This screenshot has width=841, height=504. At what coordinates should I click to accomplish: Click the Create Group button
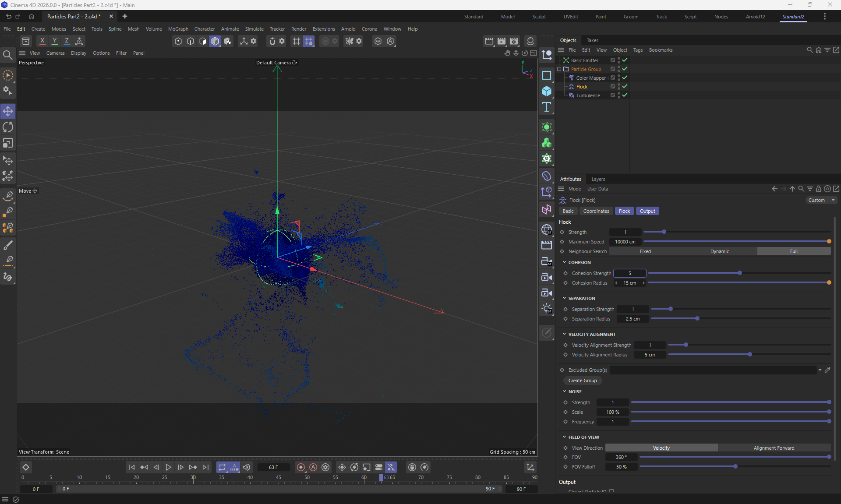tap(583, 381)
